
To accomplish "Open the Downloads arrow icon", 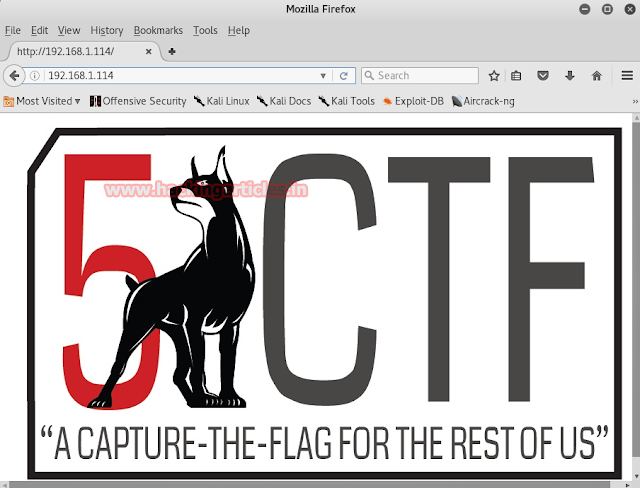I will (x=570, y=75).
